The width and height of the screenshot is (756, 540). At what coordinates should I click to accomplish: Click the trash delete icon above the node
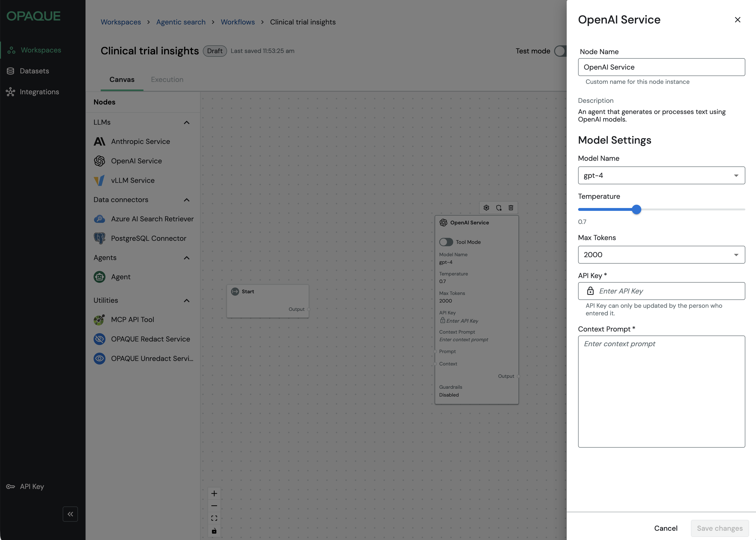pyautogui.click(x=511, y=208)
